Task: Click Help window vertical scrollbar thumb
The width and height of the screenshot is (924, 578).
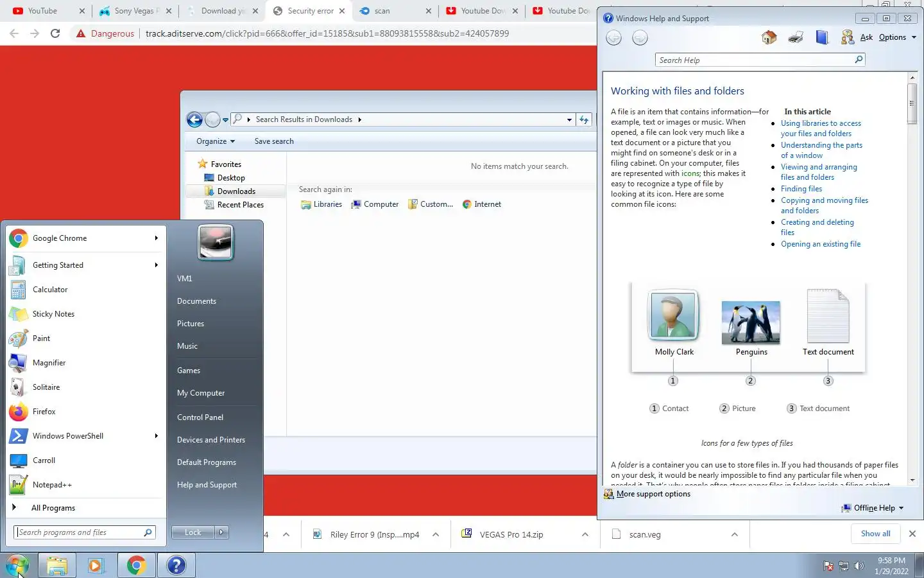Action: 912,103
